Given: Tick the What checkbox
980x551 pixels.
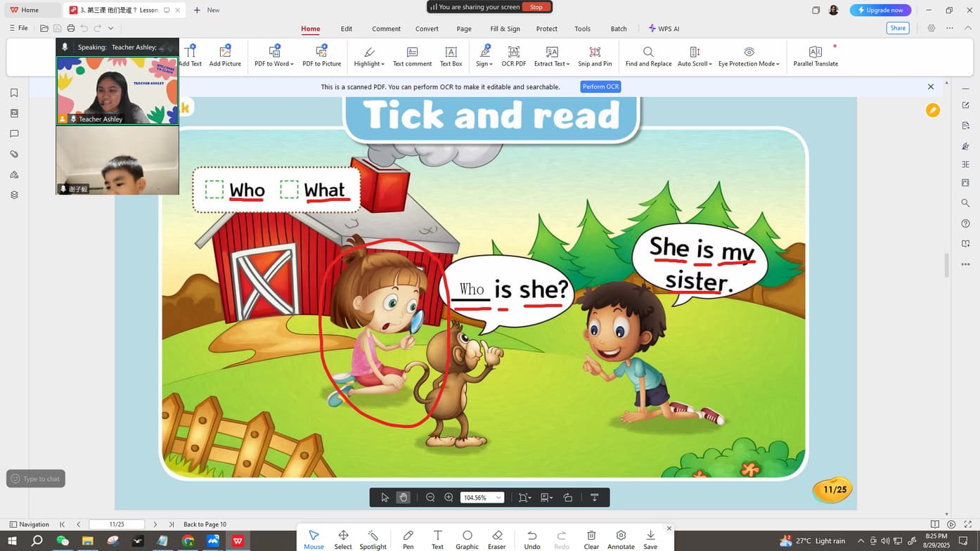Looking at the screenshot, I should tap(289, 189).
